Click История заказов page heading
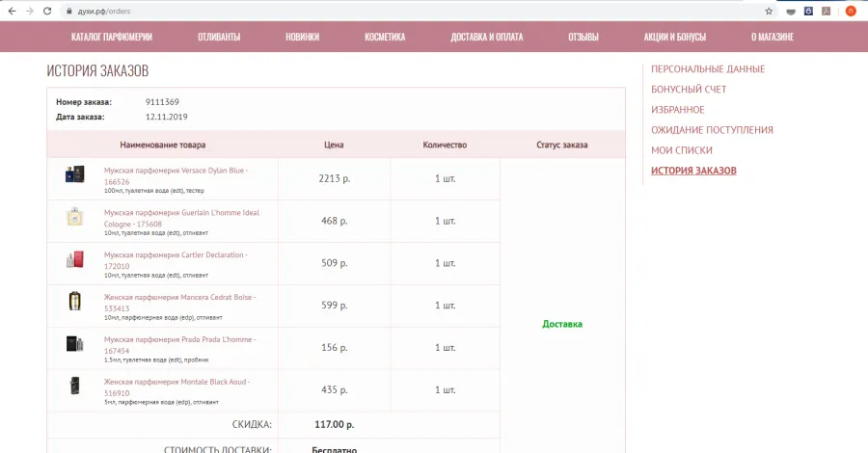868x453 pixels. point(97,70)
